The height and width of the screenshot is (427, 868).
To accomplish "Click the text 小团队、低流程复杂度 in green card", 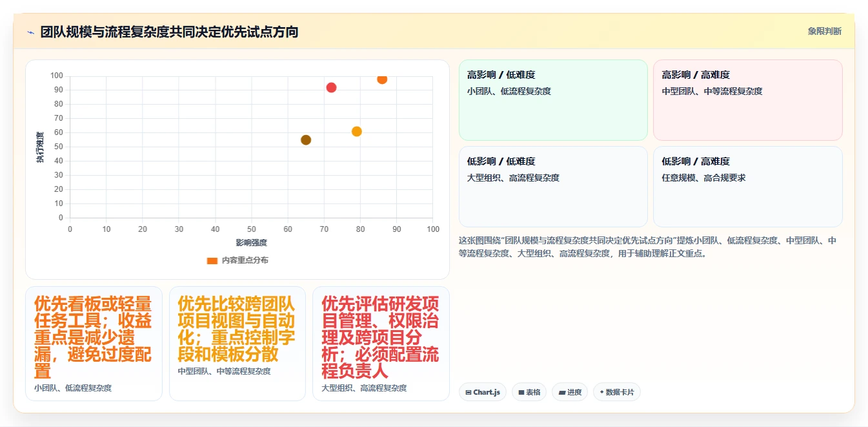I will (x=509, y=91).
